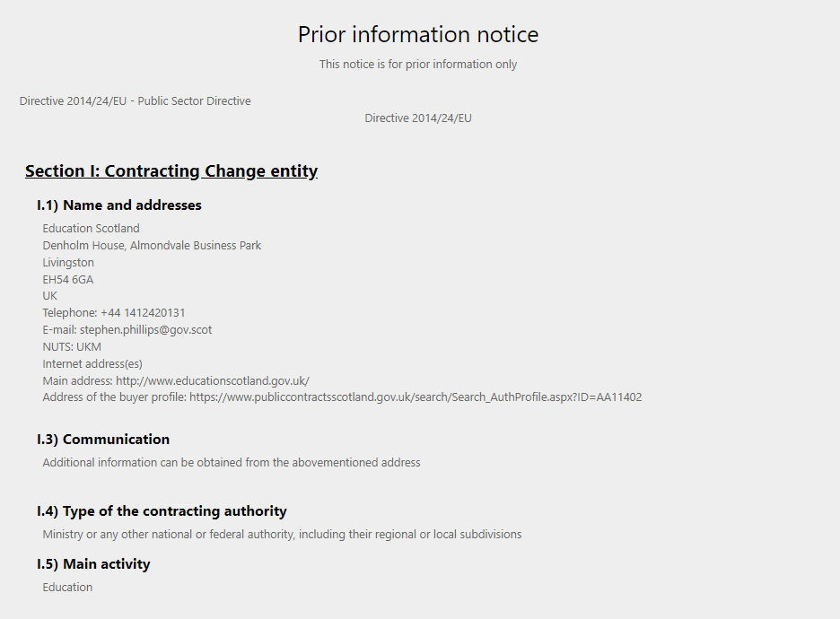
Task: Click the I.4) Type of the contracting authority heading
Action: tap(162, 511)
